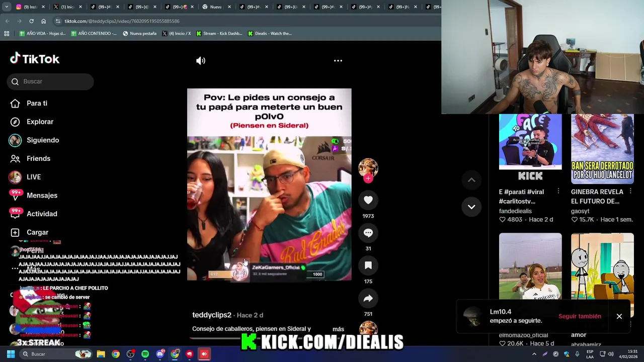Open the fandediealis creator link
The image size is (644, 362).
tap(515, 211)
